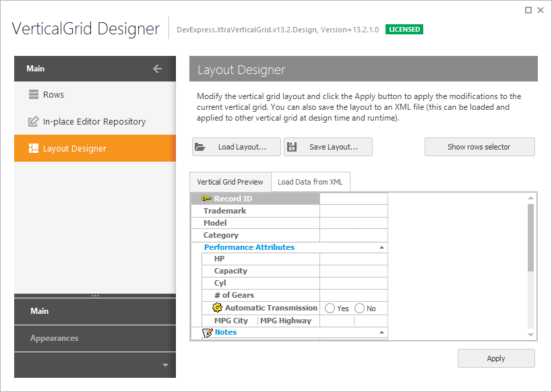
Task: Select the Appearances navigation group
Action: click(95, 338)
